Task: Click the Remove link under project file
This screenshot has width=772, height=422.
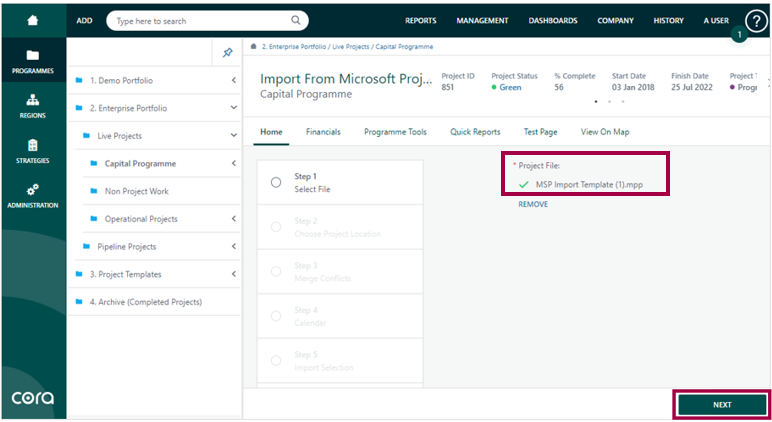Action: point(533,204)
